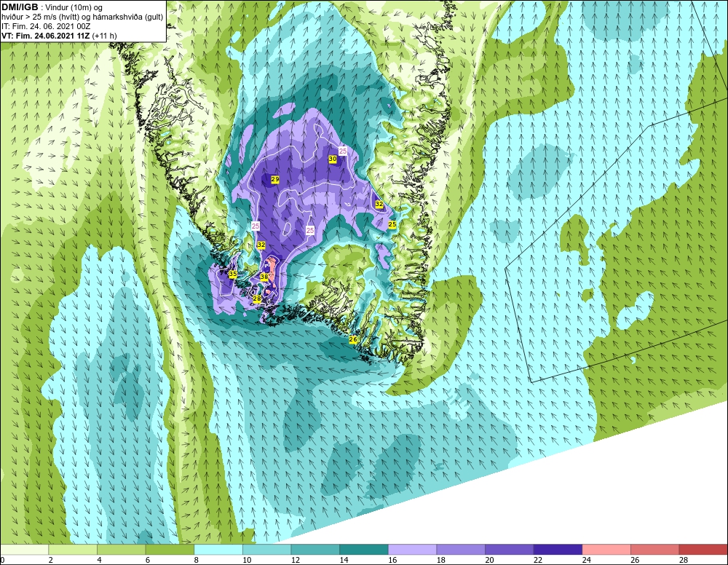Click the 'IT: Fim. 24. 06. 2021 00Z' line
Screen dimensions: 728x565
coord(45,26)
